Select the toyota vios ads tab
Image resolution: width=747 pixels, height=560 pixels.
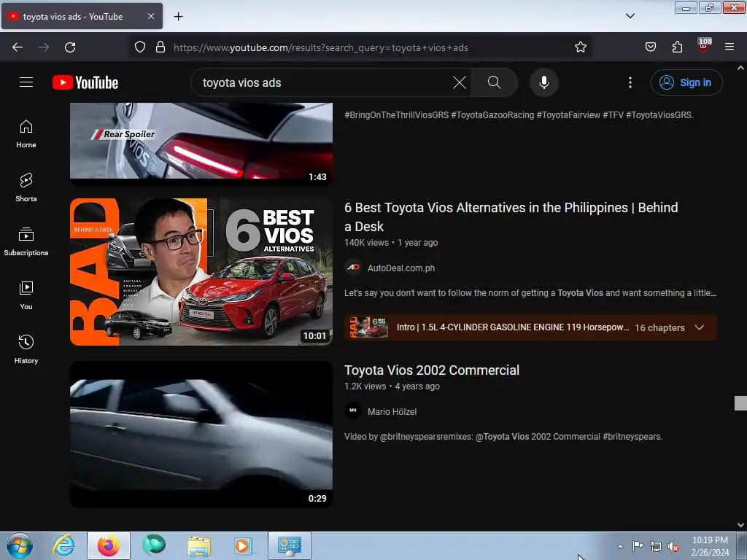pyautogui.click(x=82, y=16)
